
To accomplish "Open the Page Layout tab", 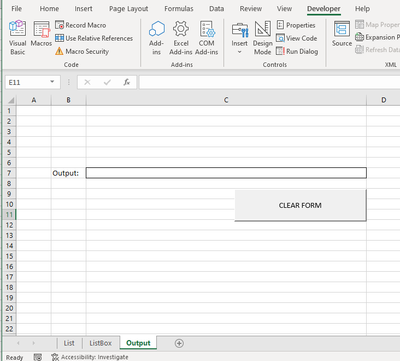I will [x=129, y=9].
